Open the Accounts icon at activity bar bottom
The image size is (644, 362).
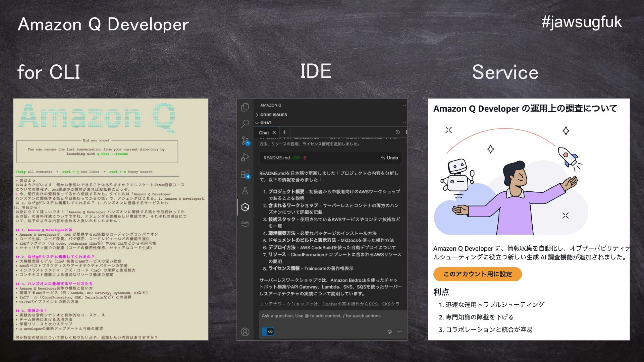(x=245, y=332)
